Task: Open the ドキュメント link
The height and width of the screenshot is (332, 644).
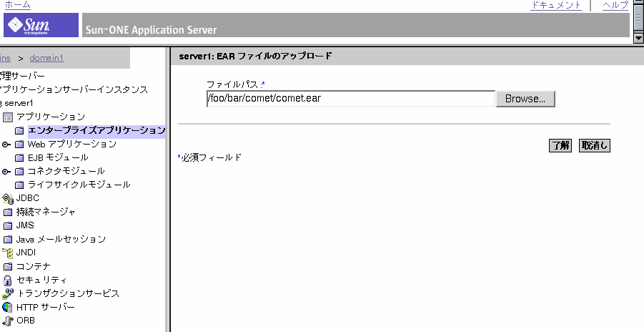Action: click(x=555, y=5)
